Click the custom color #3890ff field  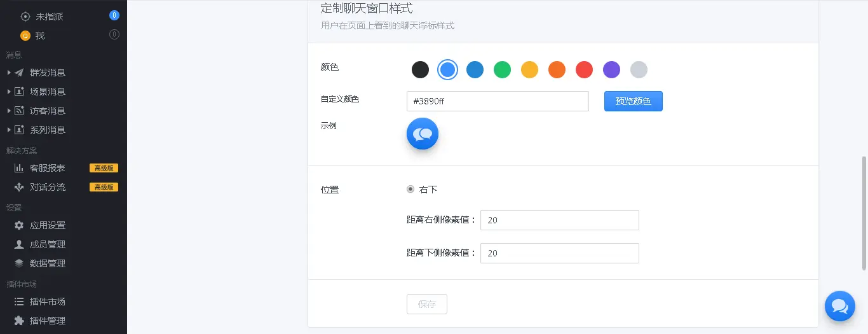click(498, 101)
